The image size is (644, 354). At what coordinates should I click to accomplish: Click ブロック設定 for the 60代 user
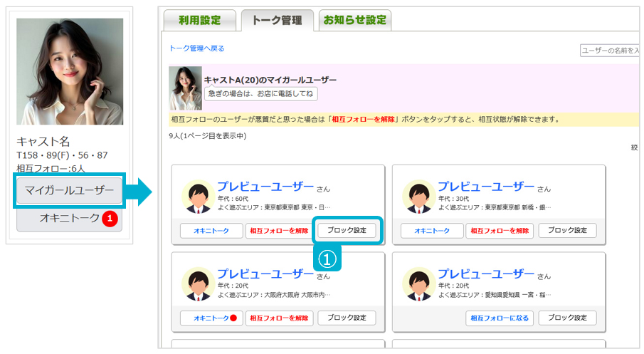pos(347,230)
